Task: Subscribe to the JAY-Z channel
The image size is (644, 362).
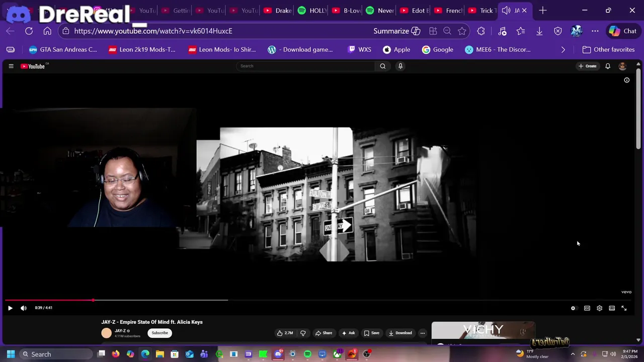Action: pos(159,333)
